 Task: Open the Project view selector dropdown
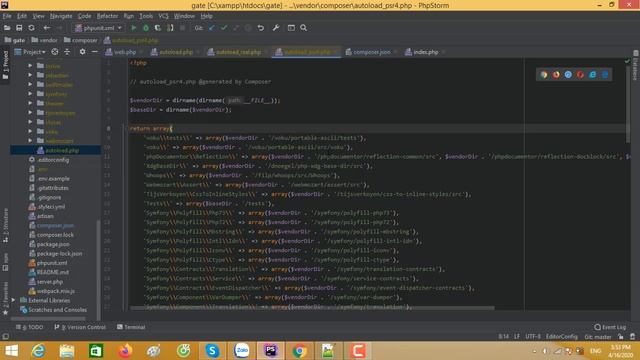tap(30, 52)
